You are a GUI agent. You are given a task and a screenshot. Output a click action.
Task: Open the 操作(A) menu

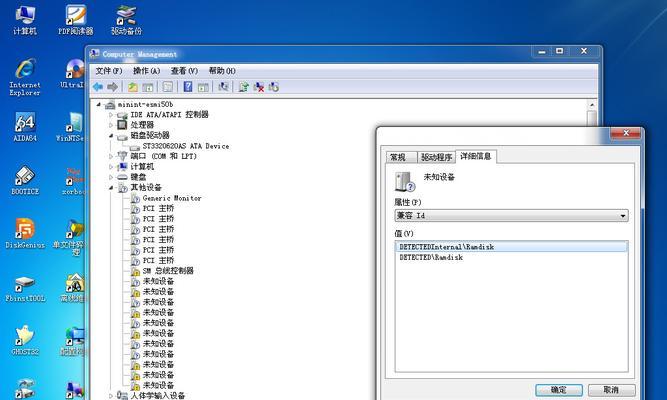tap(146, 71)
